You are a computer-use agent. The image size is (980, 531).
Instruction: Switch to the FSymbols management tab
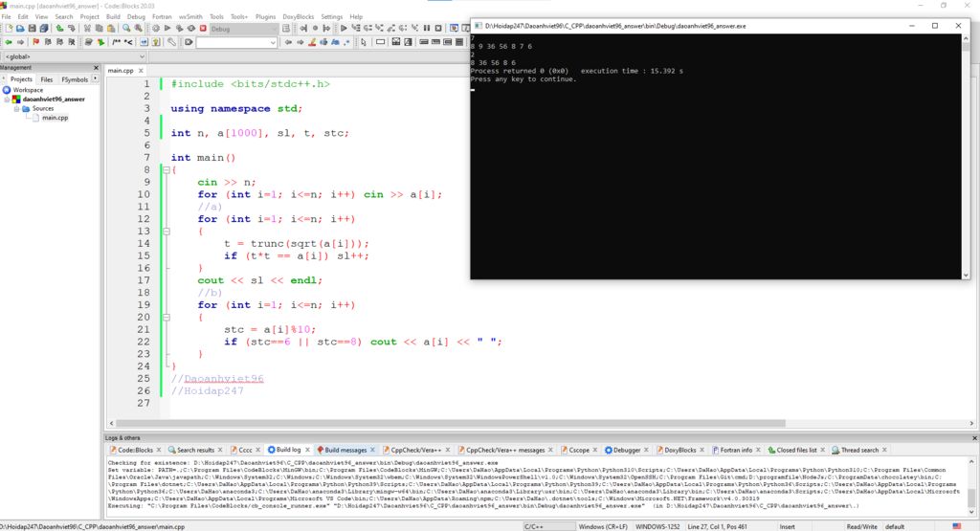[x=75, y=79]
